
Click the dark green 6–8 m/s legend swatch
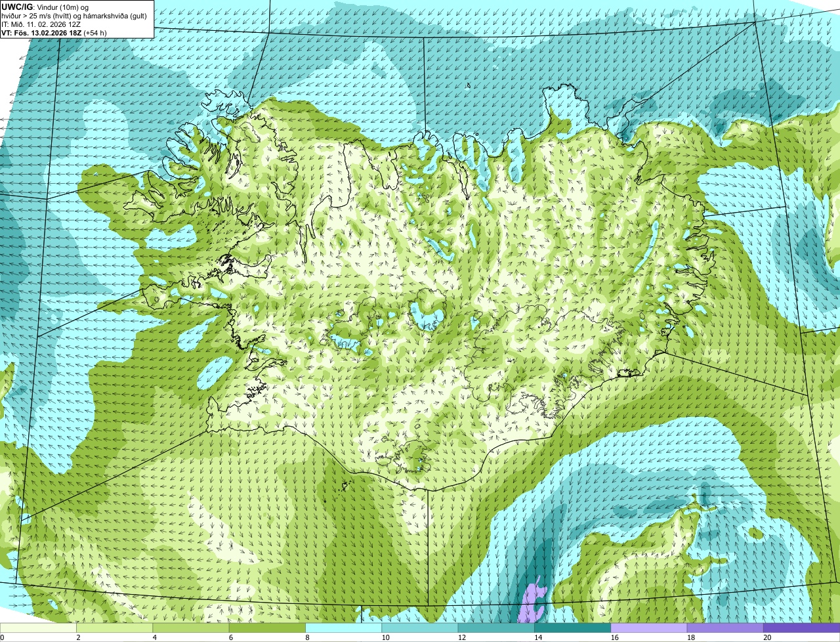268,628
